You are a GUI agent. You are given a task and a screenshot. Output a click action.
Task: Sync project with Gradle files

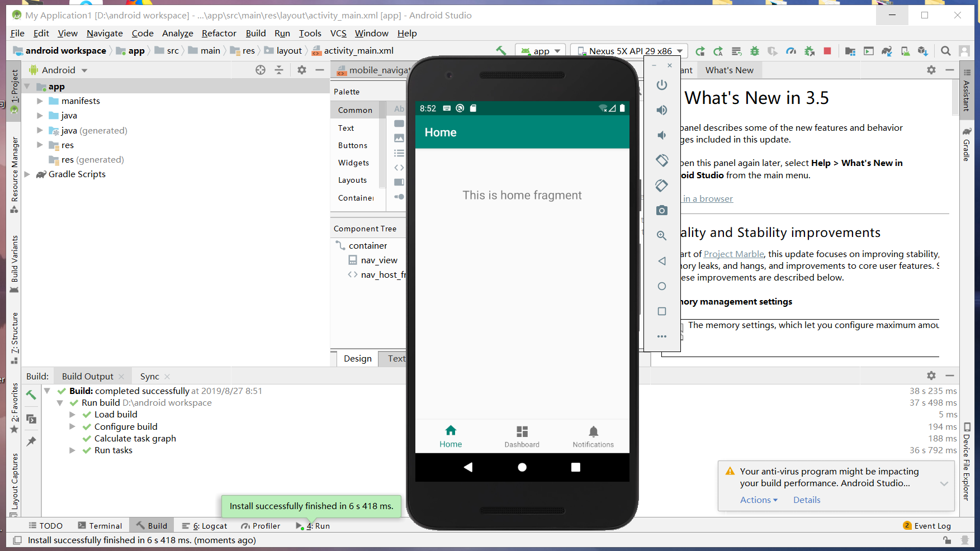click(887, 51)
